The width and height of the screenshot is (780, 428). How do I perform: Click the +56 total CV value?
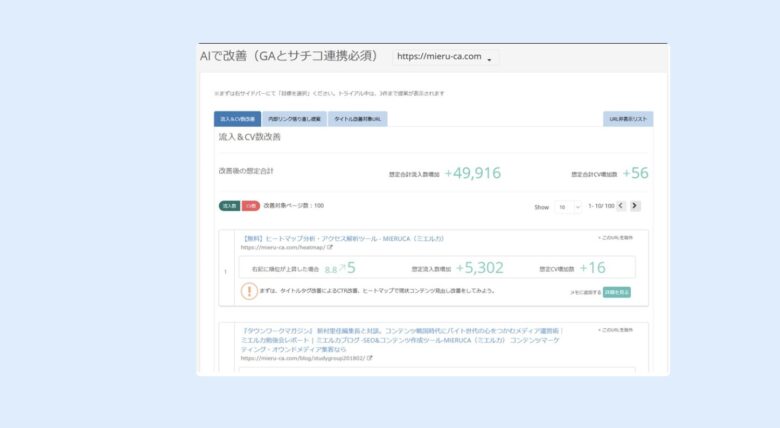tap(635, 173)
